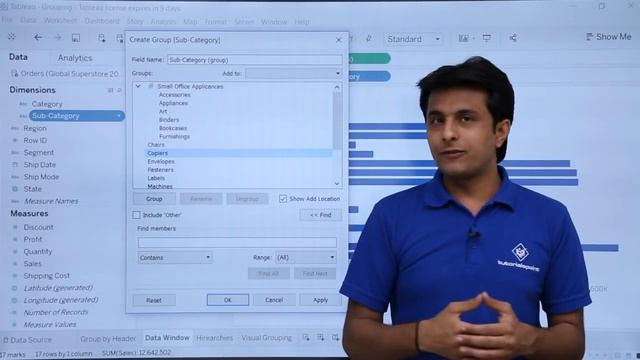Select Bookcases under Small Office Appliances
The image size is (640, 360).
[173, 128]
